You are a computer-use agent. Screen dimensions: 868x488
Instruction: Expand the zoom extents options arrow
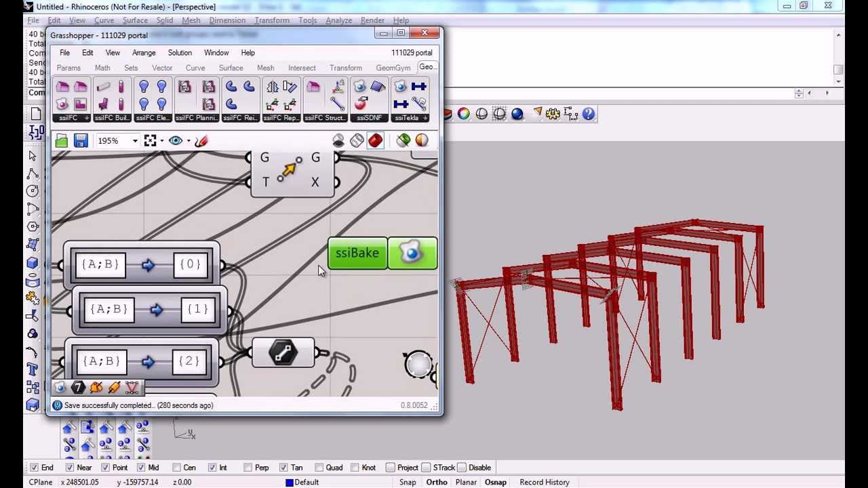(x=161, y=141)
